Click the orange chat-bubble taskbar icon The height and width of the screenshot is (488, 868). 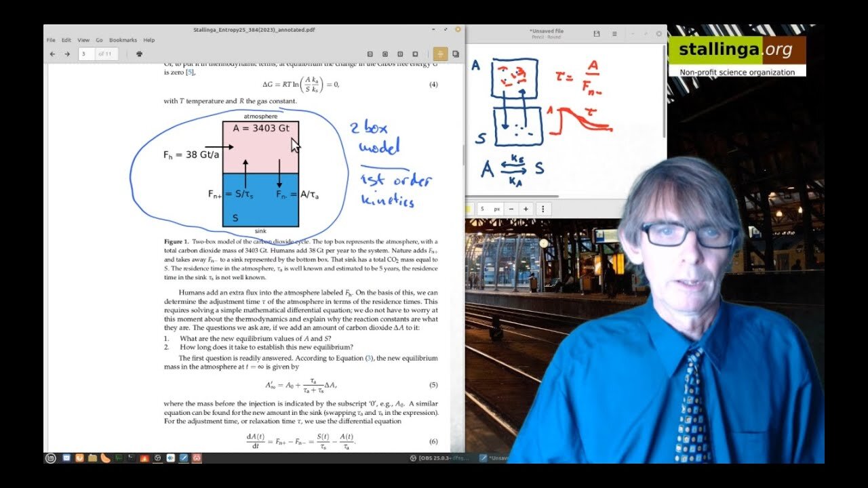click(x=105, y=458)
